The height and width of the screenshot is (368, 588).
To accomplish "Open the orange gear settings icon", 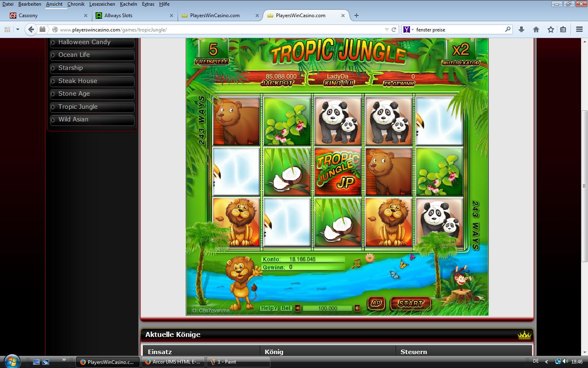I will pos(370,258).
